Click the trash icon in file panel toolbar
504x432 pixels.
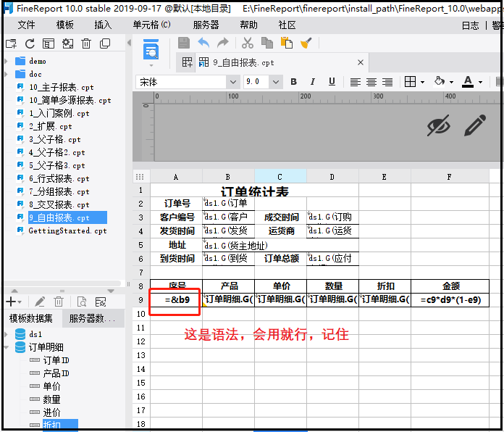[x=86, y=43]
